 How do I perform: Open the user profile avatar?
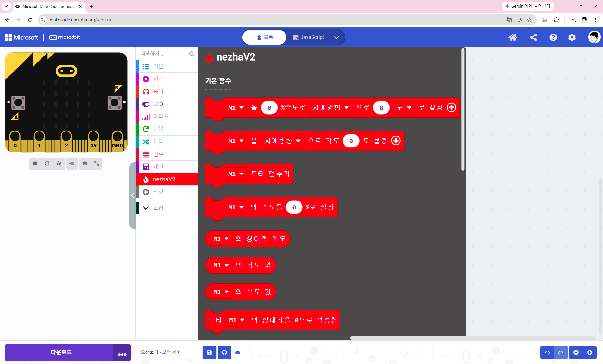[x=594, y=37]
